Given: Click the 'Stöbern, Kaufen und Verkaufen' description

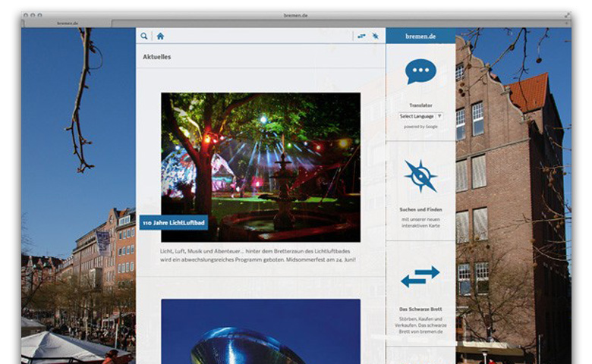Looking at the screenshot, I should click(420, 325).
